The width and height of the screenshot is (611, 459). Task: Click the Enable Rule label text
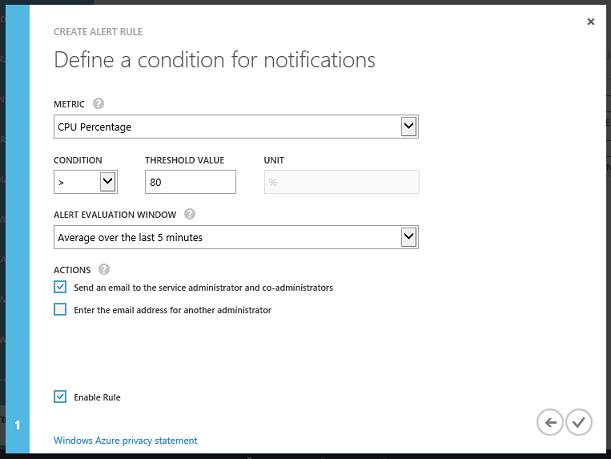97,397
